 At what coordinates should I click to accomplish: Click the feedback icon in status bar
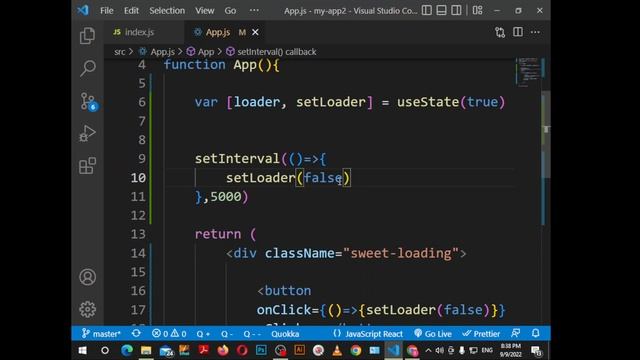[516, 334]
